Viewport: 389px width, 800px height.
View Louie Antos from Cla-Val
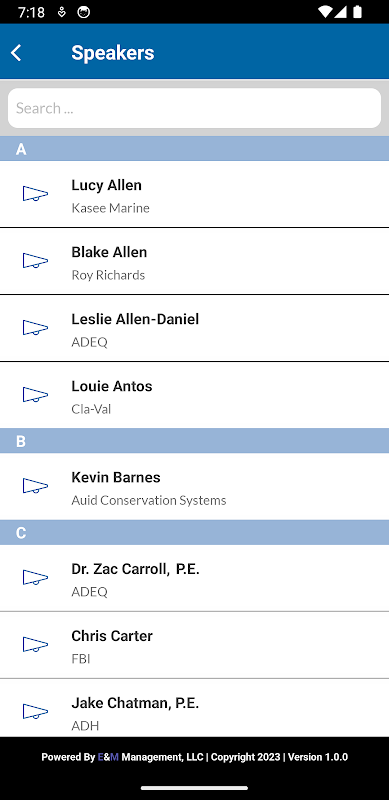[x=194, y=395]
